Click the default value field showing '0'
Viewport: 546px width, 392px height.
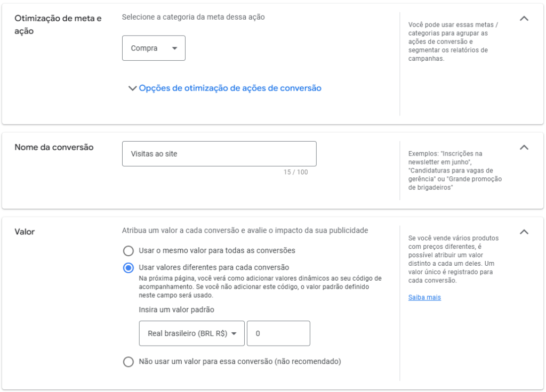(278, 333)
